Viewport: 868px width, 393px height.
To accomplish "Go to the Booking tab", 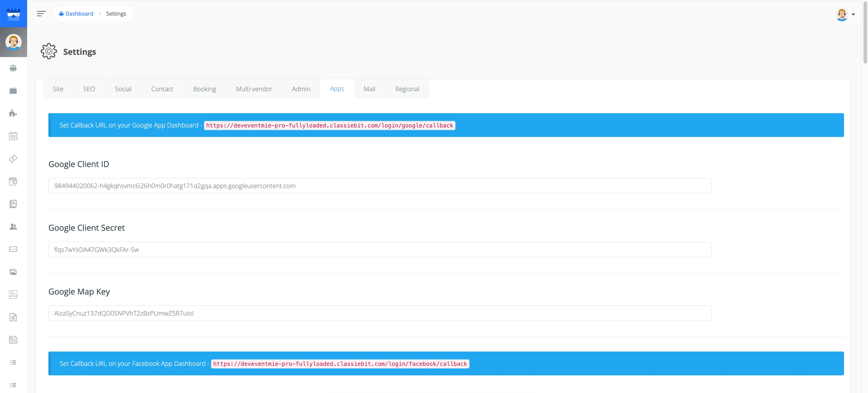I will (x=204, y=89).
